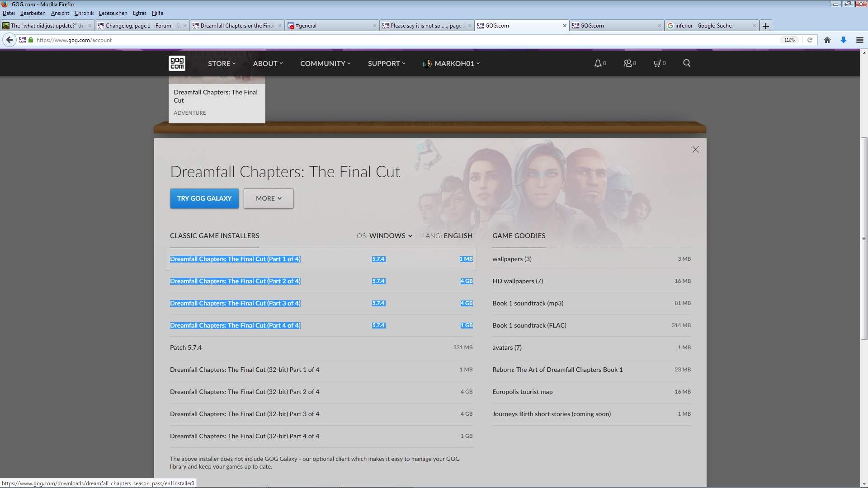Image resolution: width=868 pixels, height=488 pixels.
Task: Download Book 1 soundtrack (mp3)
Action: 591,303
